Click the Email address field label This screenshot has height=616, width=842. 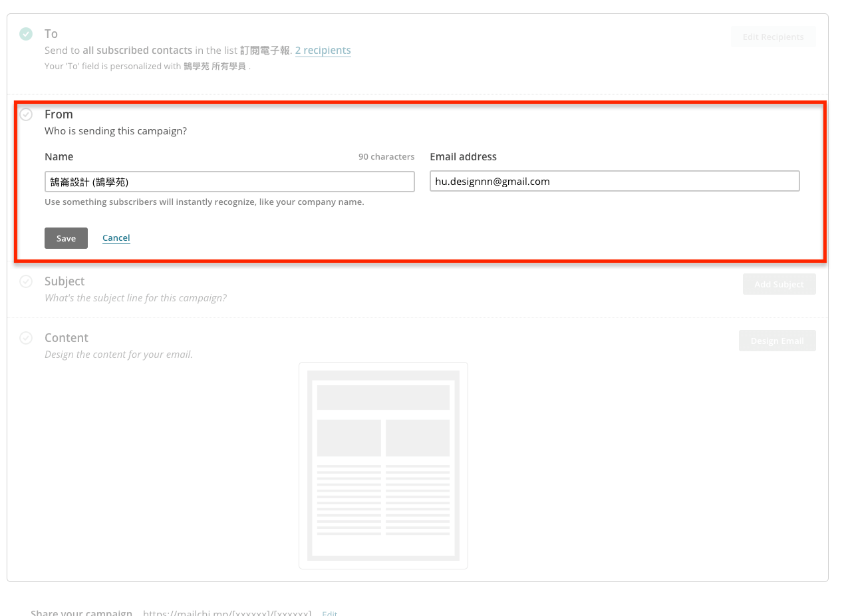pyautogui.click(x=463, y=157)
